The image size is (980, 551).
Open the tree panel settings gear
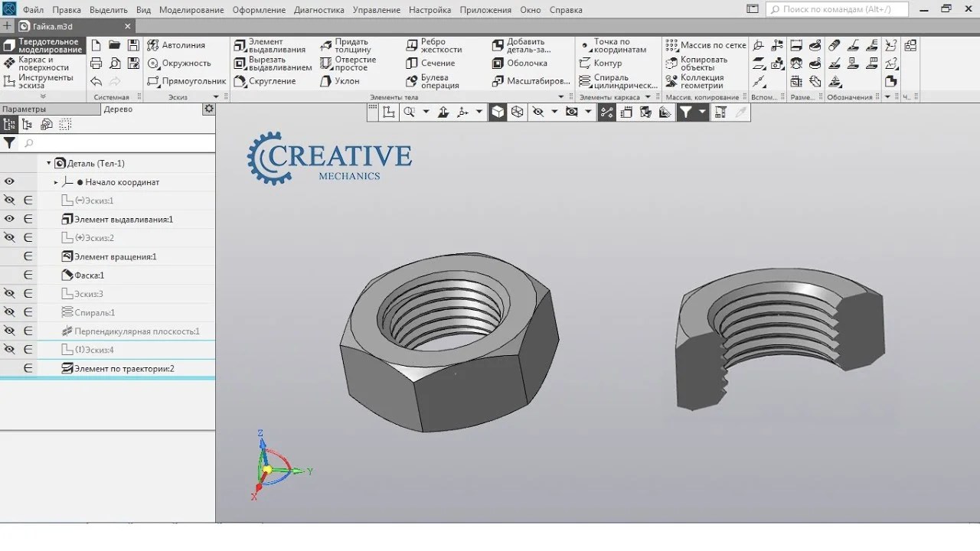coord(208,109)
